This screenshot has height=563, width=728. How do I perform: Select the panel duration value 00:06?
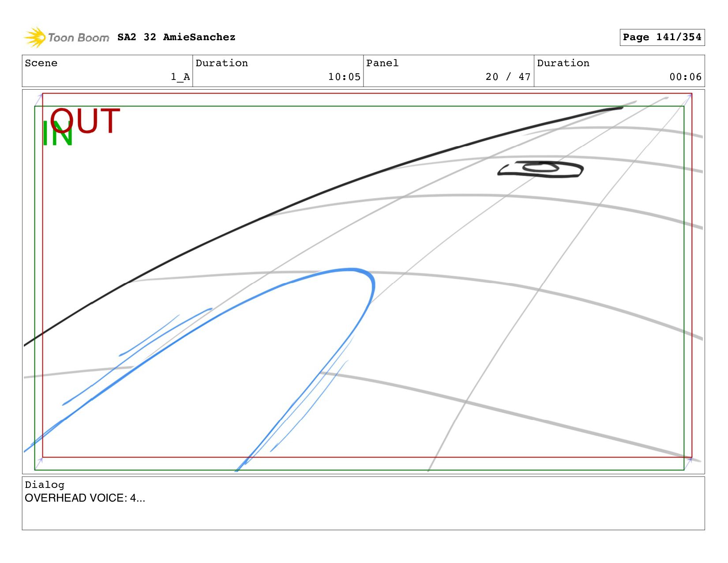pos(685,77)
